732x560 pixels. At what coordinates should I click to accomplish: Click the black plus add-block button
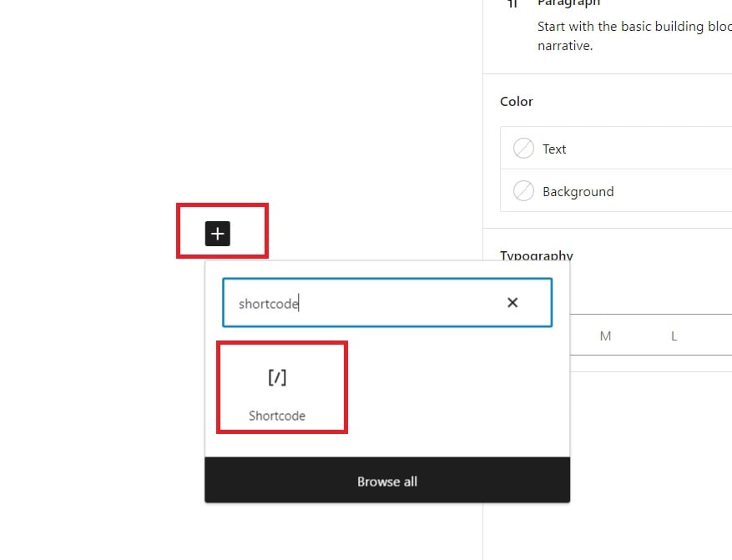pyautogui.click(x=218, y=234)
